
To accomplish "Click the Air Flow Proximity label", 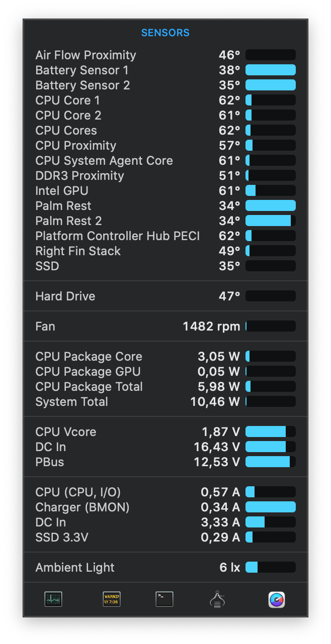I will pos(86,55).
